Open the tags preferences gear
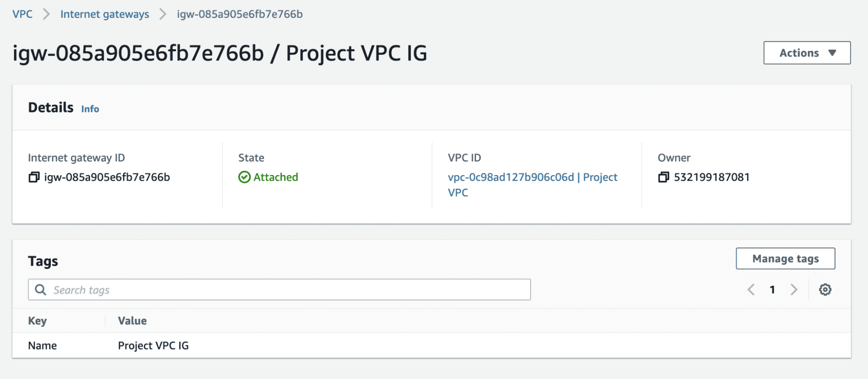This screenshot has height=379, width=868. (825, 289)
